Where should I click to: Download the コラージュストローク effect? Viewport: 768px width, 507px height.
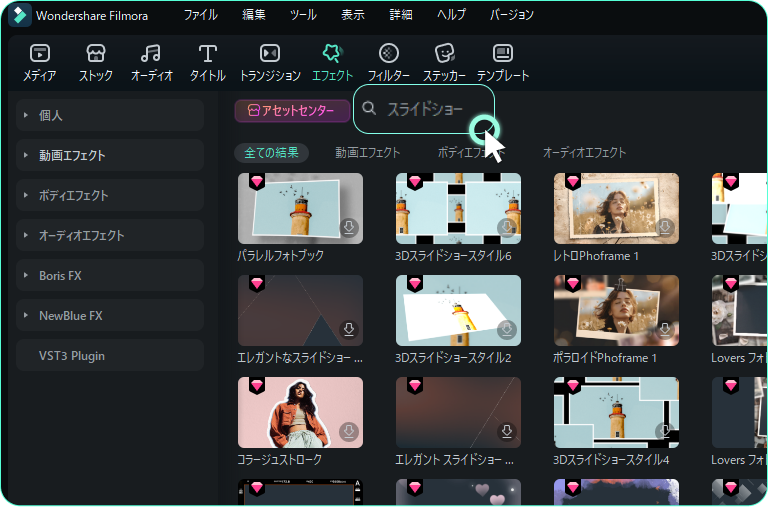[x=349, y=432]
